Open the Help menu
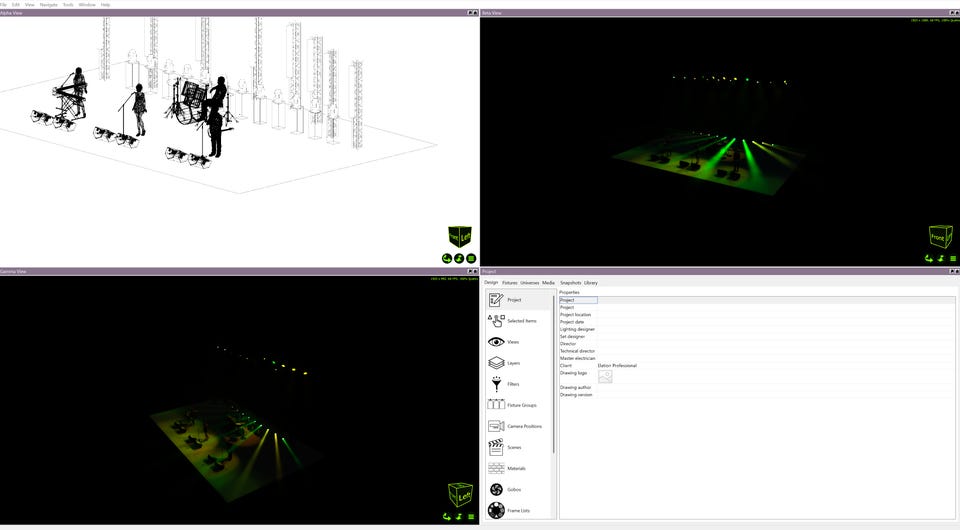 point(105,4)
